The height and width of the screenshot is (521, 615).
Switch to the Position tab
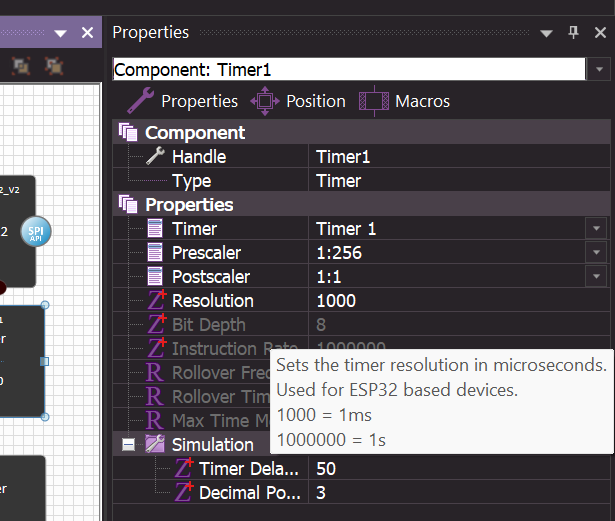298,101
